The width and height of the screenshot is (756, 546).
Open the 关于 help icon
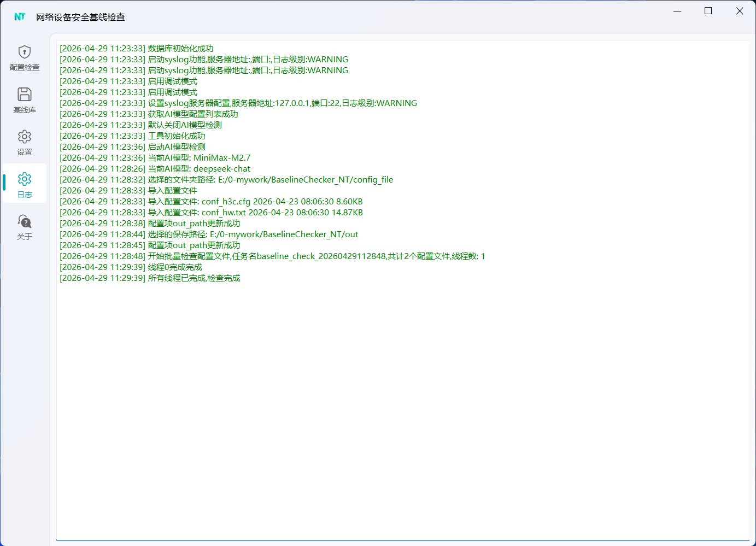point(25,221)
